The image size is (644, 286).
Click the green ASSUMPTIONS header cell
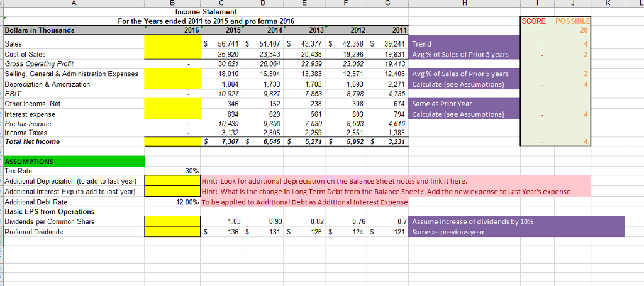click(x=74, y=162)
